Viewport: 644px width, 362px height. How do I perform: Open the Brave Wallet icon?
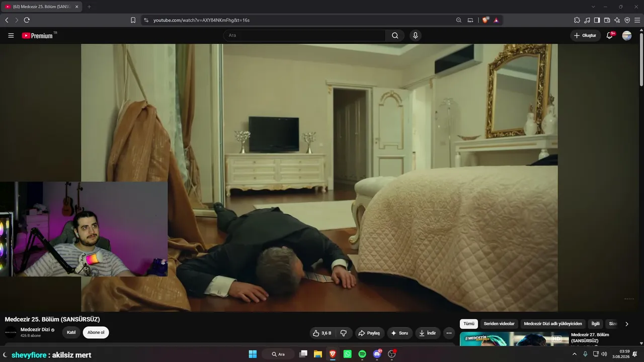[607, 20]
